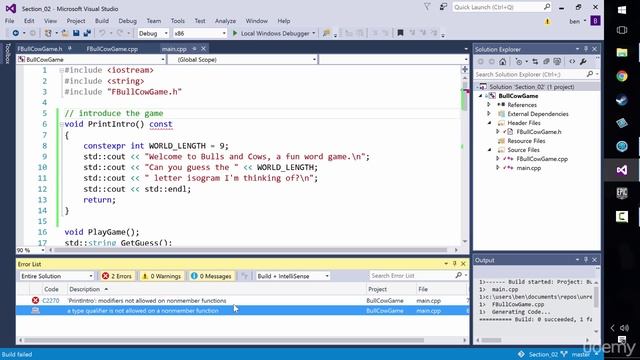Click the Save All toolbar icon
Viewport: 640px width, 360px height.
pyautogui.click(x=87, y=33)
